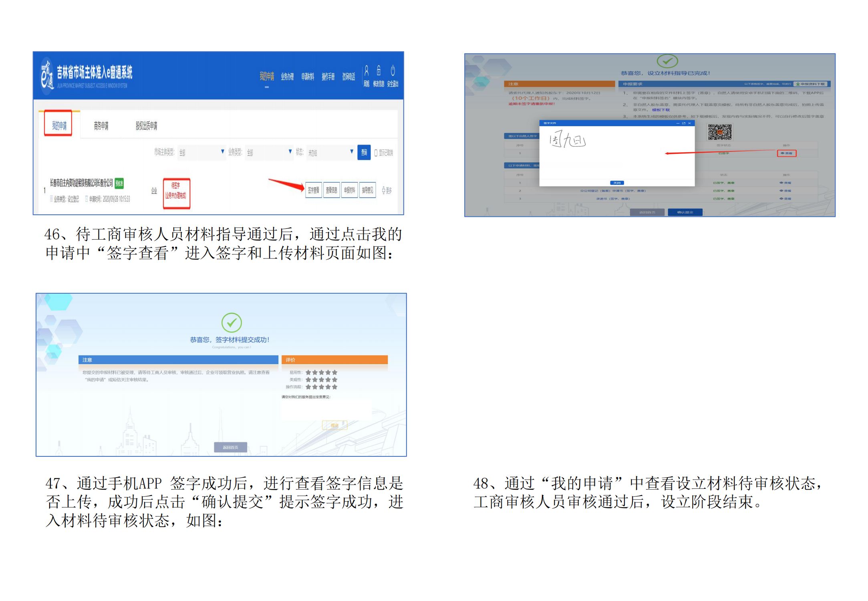Click the 指导意见 button

click(368, 190)
